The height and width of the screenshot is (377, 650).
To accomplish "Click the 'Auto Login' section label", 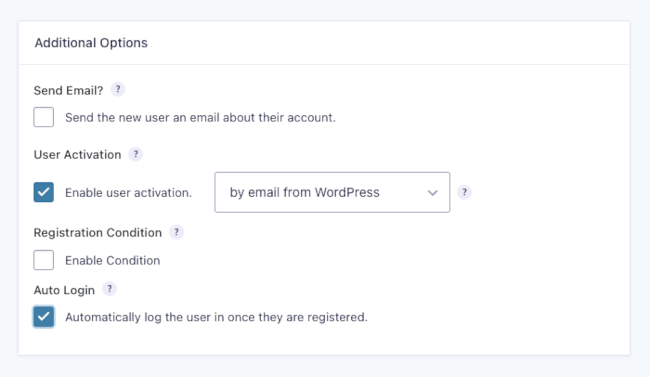I will [64, 290].
